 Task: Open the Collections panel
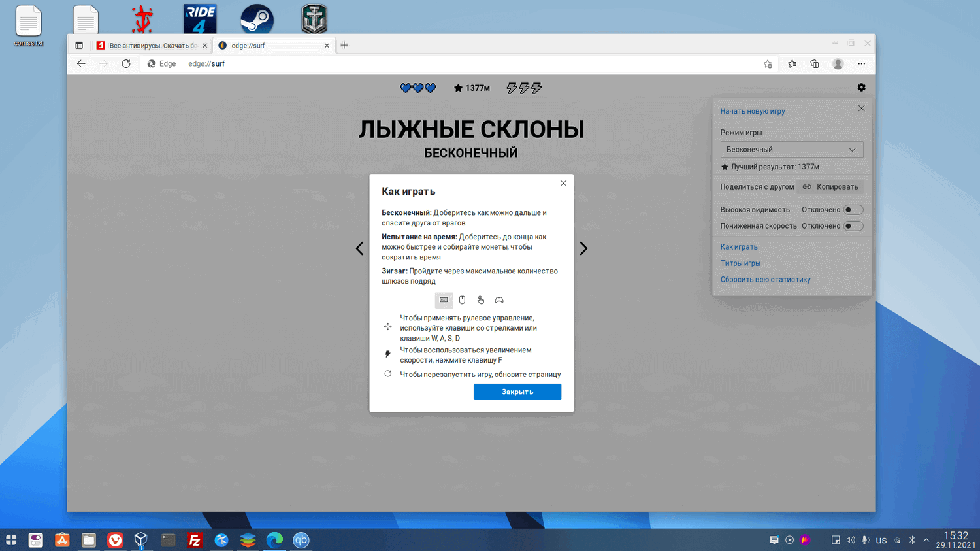click(x=815, y=64)
